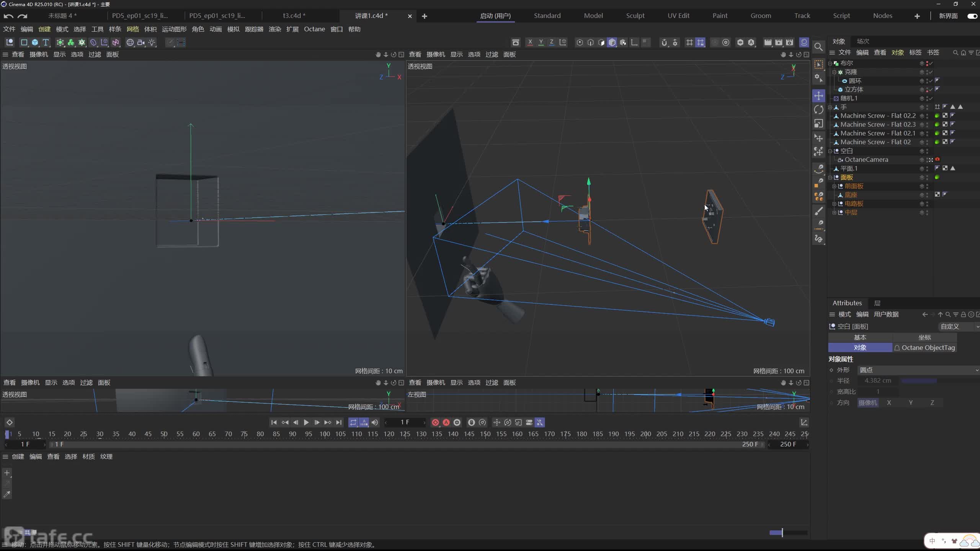Open the t3.c4d document tab
The height and width of the screenshot is (551, 980).
(294, 16)
